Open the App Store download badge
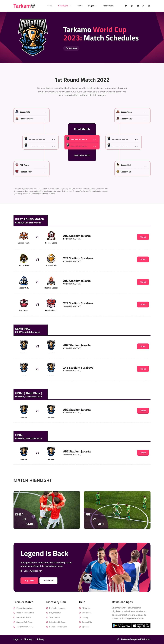This screenshot has width=164, height=644. tap(141, 625)
